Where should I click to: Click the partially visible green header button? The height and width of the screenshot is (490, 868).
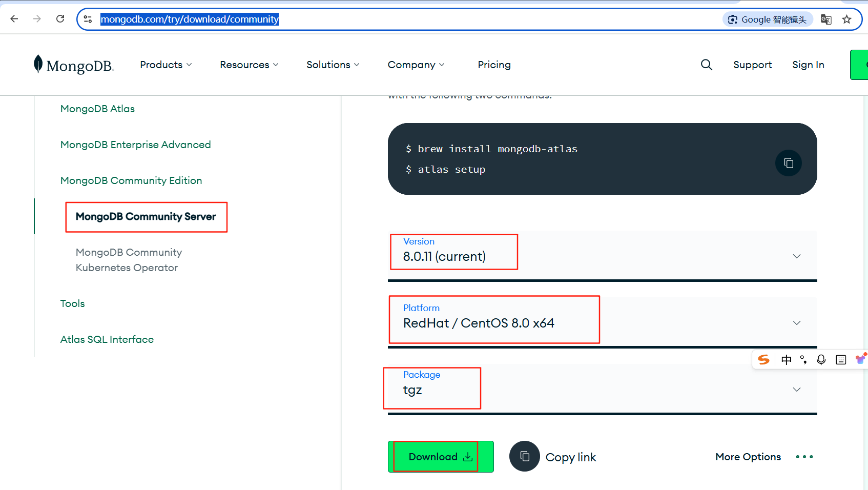pyautogui.click(x=859, y=65)
